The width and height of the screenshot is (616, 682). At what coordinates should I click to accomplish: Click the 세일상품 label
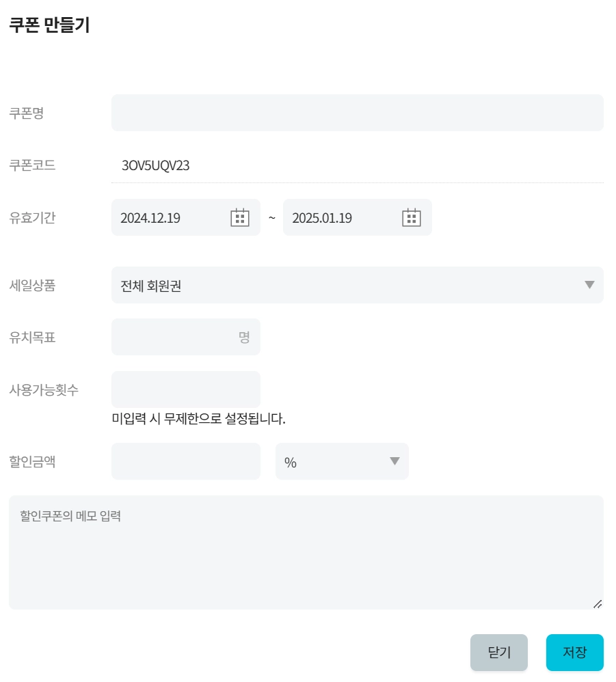[x=32, y=285]
